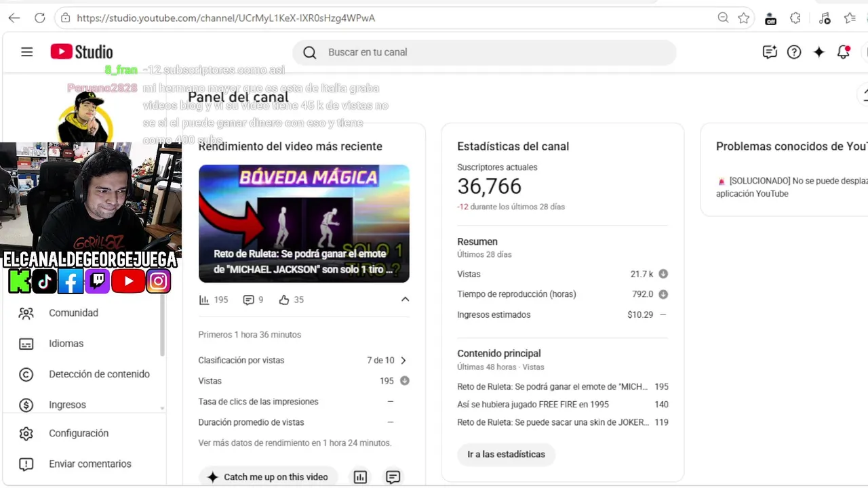Screen dimensions: 868x488
Task: Click the subscriber count 36,766
Action: [x=490, y=186]
